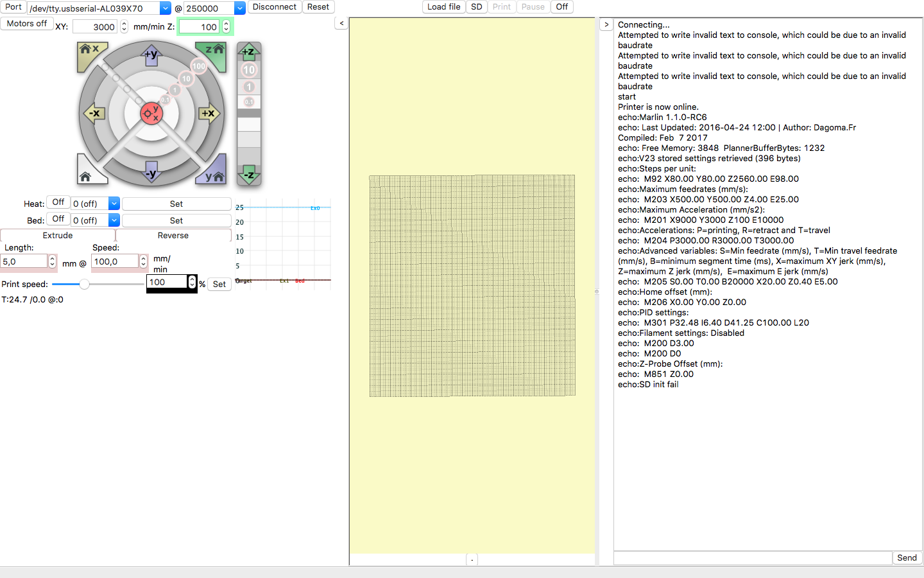This screenshot has height=578, width=924.
Task: Click the red XY center icon
Action: coord(151,114)
